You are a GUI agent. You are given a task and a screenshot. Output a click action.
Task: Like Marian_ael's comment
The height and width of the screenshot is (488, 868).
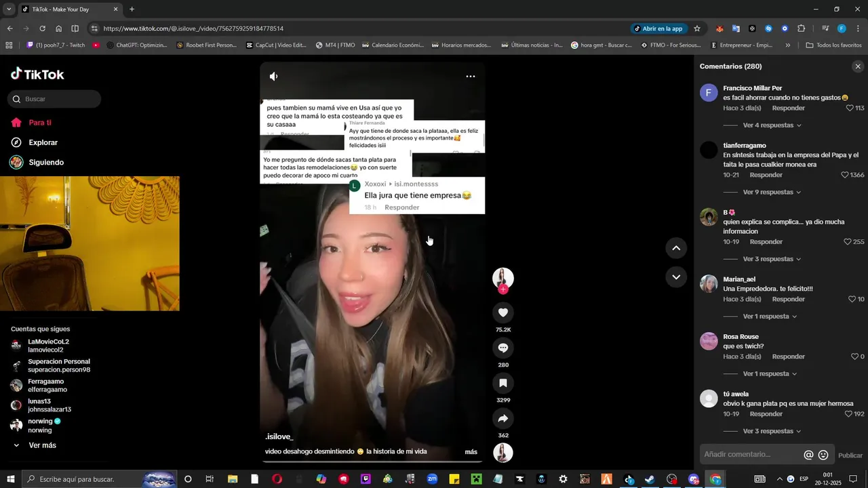point(852,300)
